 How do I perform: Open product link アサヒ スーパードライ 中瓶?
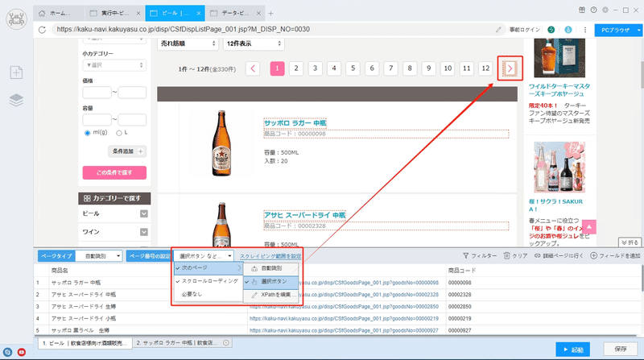[304, 215]
